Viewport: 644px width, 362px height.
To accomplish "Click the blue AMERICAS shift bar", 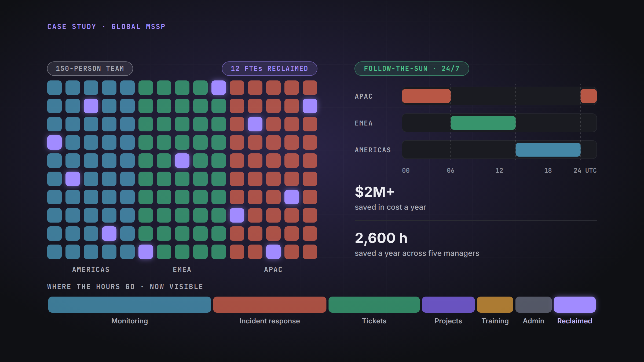I will [548, 150].
